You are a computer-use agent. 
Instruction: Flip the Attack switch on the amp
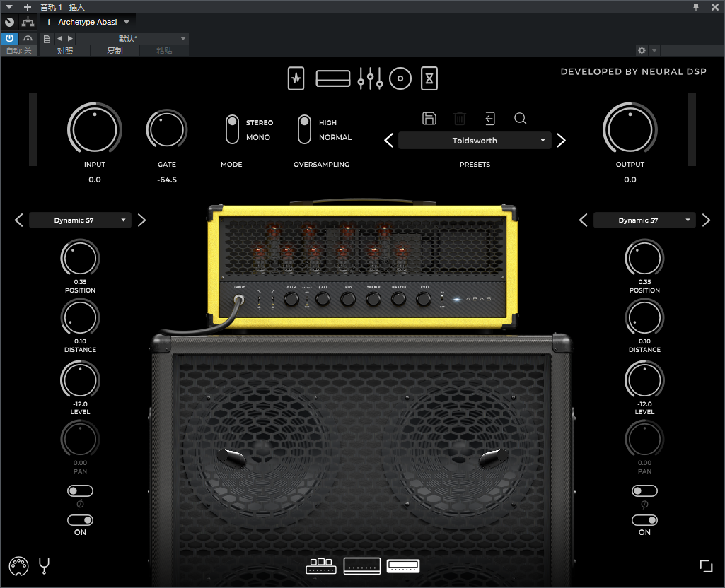click(307, 300)
